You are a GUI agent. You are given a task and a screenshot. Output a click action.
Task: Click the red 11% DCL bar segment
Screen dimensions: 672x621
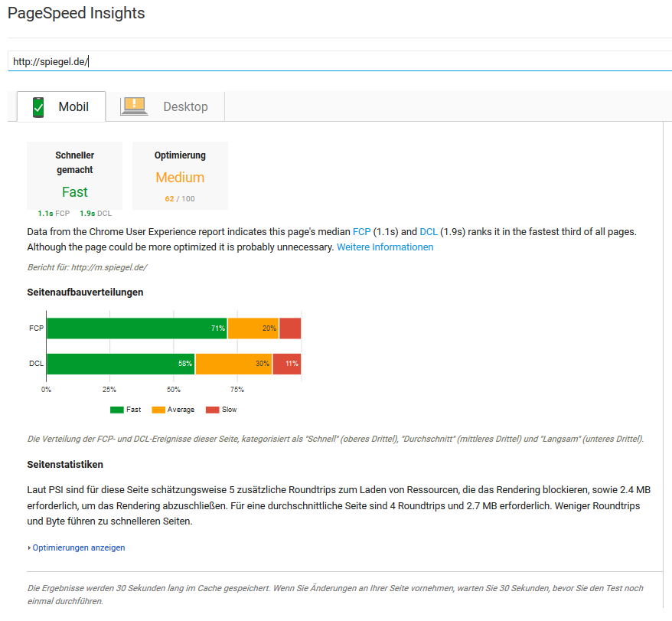tap(287, 364)
